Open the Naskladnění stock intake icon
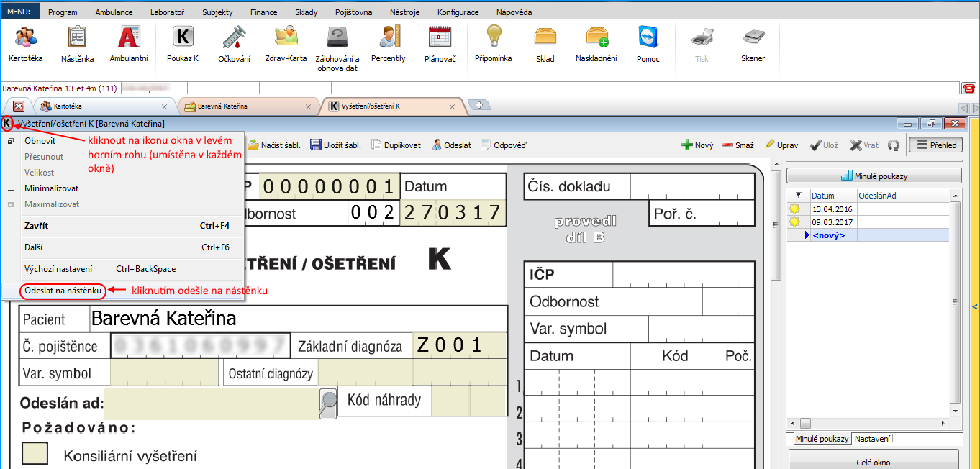The width and height of the screenshot is (980, 469). pos(596,43)
